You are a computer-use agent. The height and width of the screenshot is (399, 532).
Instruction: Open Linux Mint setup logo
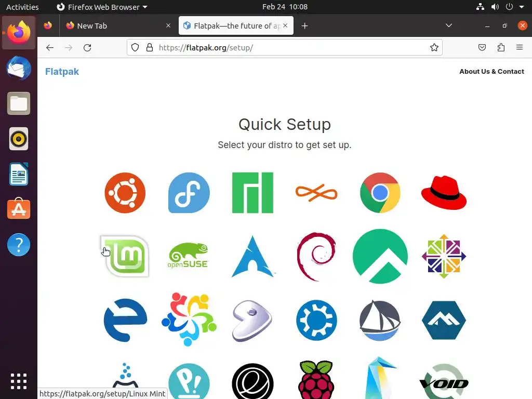coord(125,257)
